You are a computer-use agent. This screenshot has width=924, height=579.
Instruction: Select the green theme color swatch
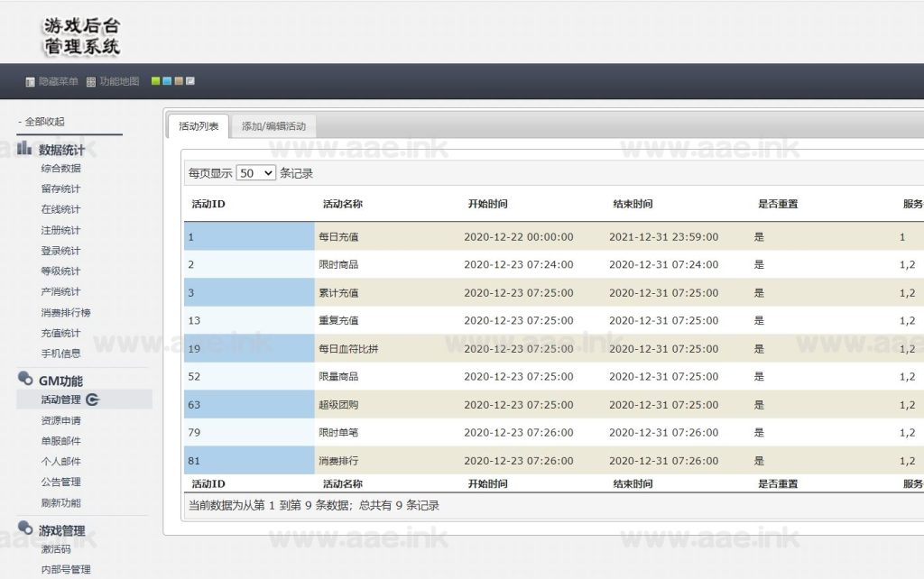click(x=156, y=81)
